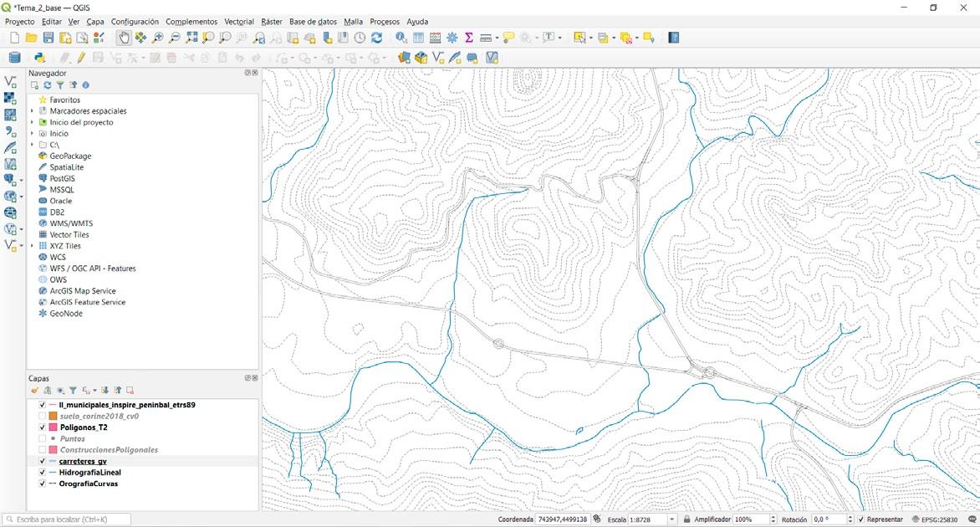980x527 pixels.
Task: Show the Puntos layer
Action: 43,439
